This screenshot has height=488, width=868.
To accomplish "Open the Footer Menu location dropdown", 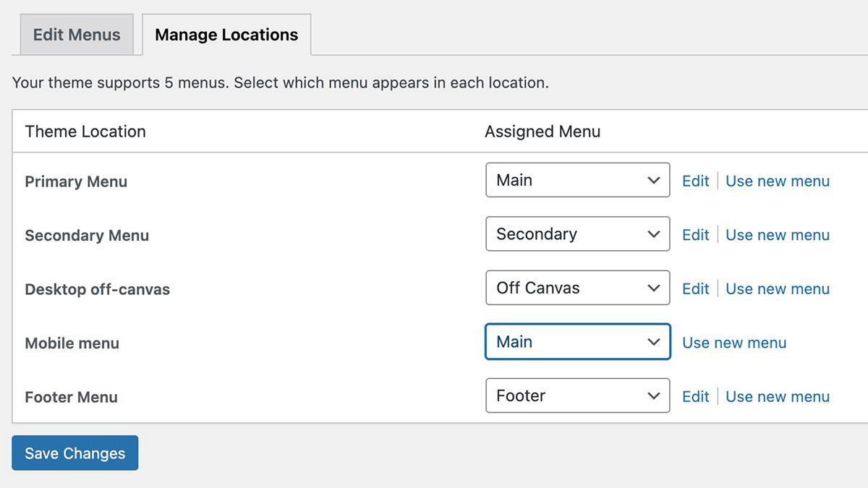I will point(577,396).
